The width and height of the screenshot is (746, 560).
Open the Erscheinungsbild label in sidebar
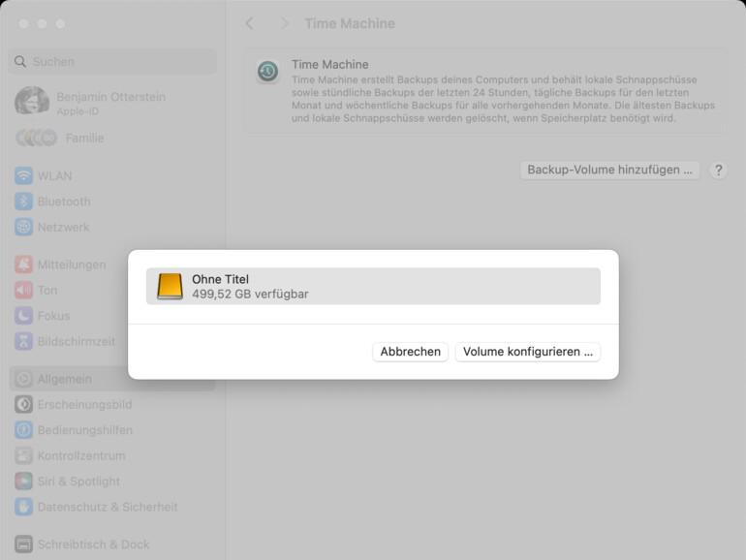coord(84,404)
